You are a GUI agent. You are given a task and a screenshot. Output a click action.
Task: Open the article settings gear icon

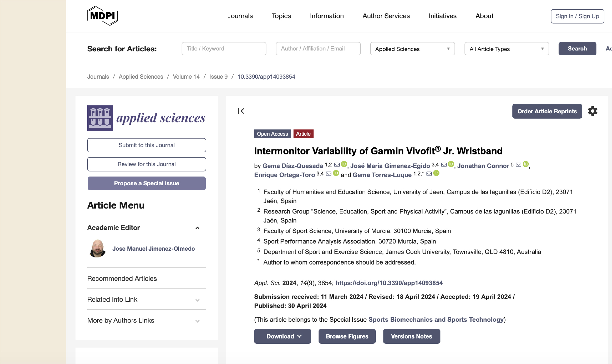pos(593,111)
